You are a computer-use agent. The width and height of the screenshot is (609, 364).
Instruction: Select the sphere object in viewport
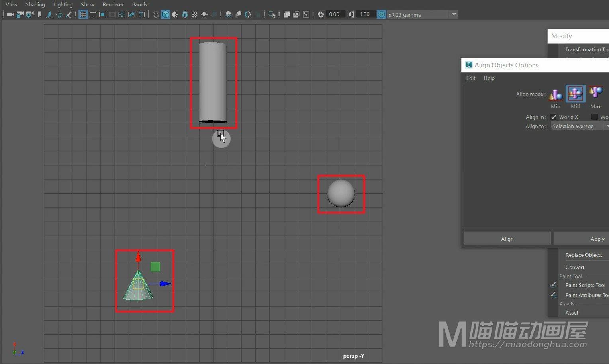click(341, 194)
